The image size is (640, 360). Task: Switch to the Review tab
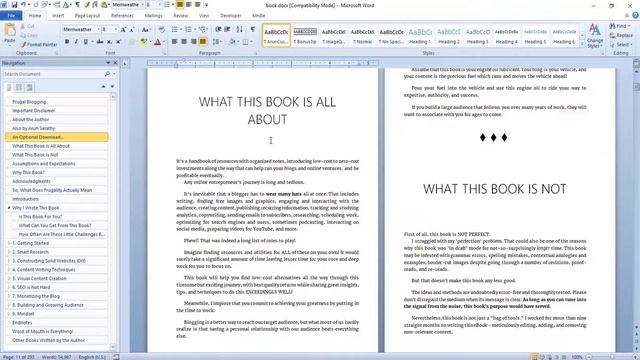[x=180, y=16]
